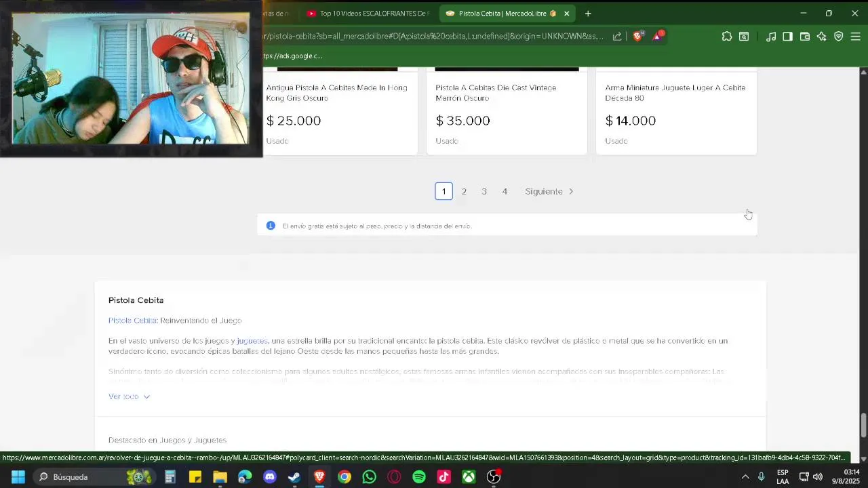Click the Siguiente next page link
This screenshot has width=868, height=488.
point(549,191)
